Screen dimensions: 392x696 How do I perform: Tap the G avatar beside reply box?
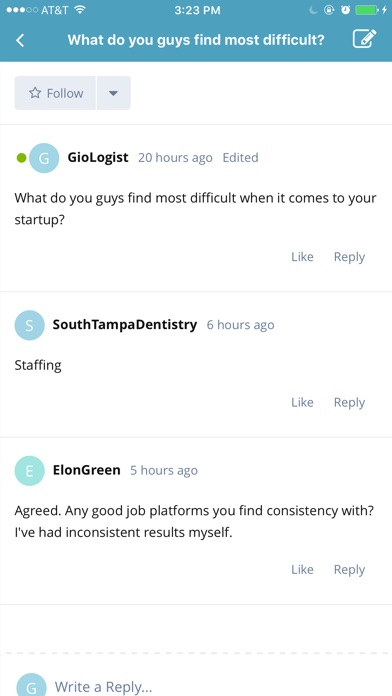point(31,685)
